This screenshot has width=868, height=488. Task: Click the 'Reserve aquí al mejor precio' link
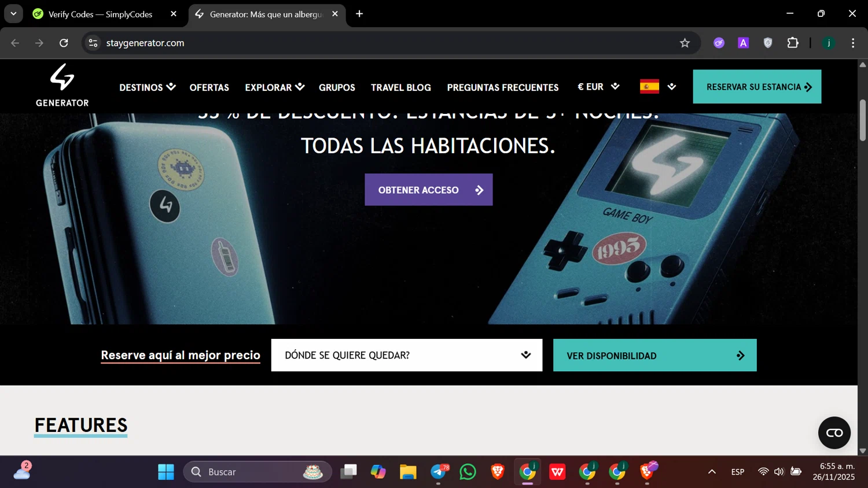pyautogui.click(x=181, y=355)
